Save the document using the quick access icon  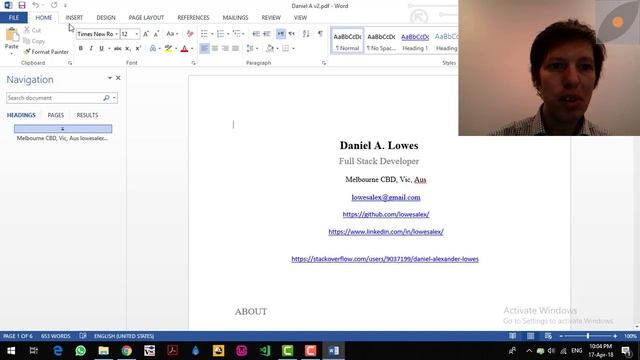(x=22, y=5)
